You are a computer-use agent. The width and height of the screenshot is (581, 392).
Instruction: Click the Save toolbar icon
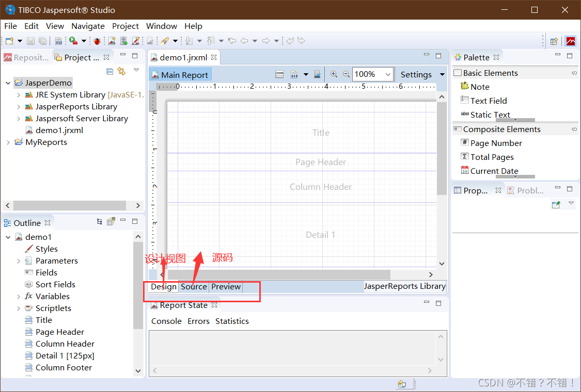pos(31,41)
